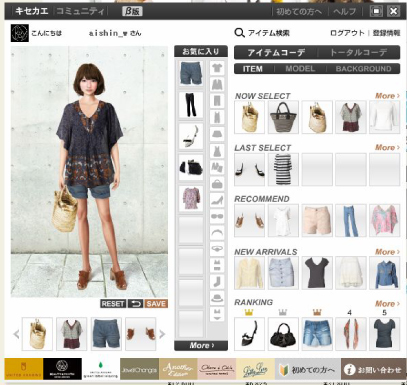Choose the dress category icon

217,151
